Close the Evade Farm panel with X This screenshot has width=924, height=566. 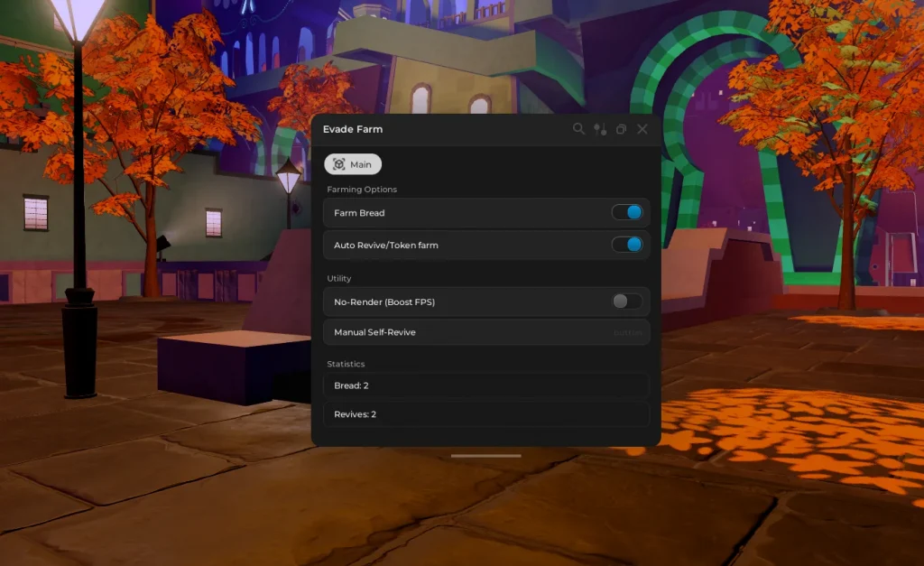click(642, 129)
